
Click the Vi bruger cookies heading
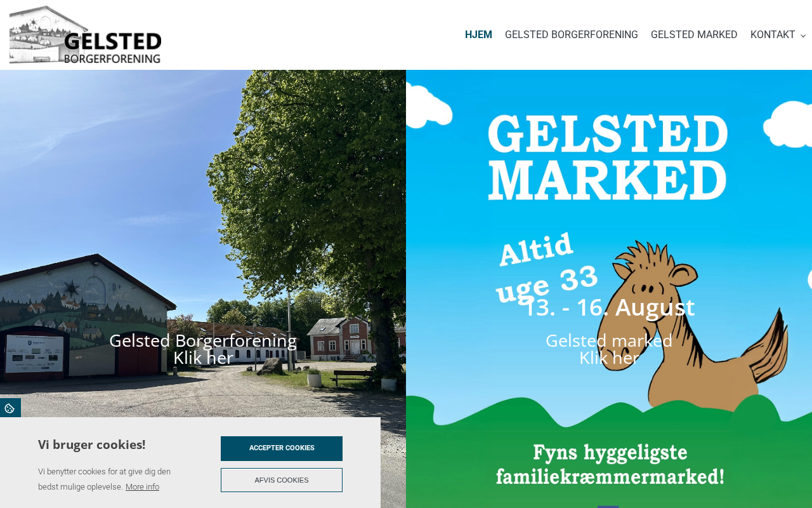coord(92,444)
